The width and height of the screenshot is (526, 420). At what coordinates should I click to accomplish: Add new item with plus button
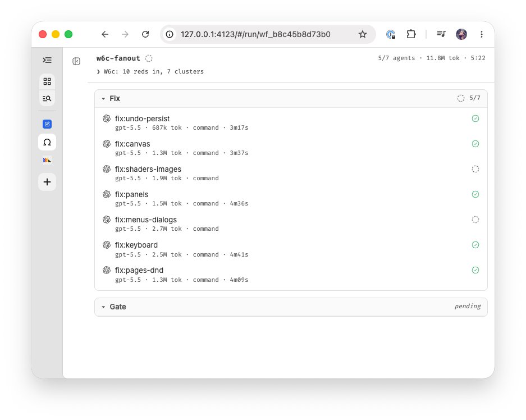(47, 182)
